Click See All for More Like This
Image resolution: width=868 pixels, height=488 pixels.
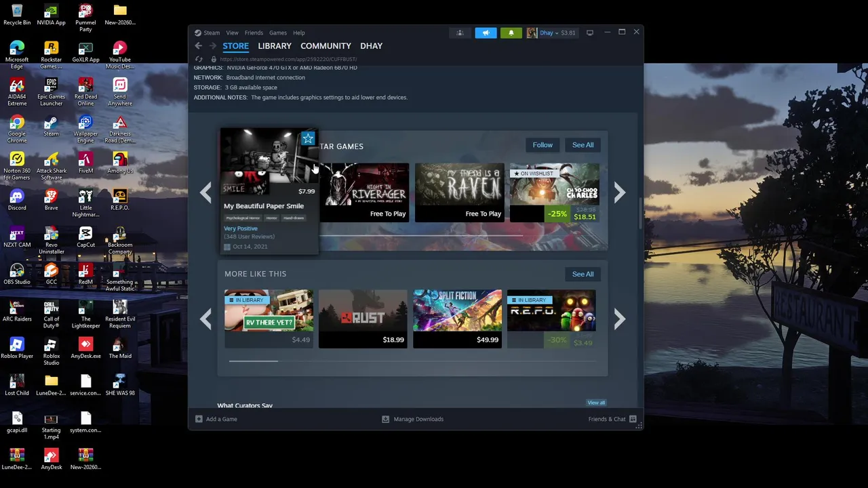click(x=583, y=274)
